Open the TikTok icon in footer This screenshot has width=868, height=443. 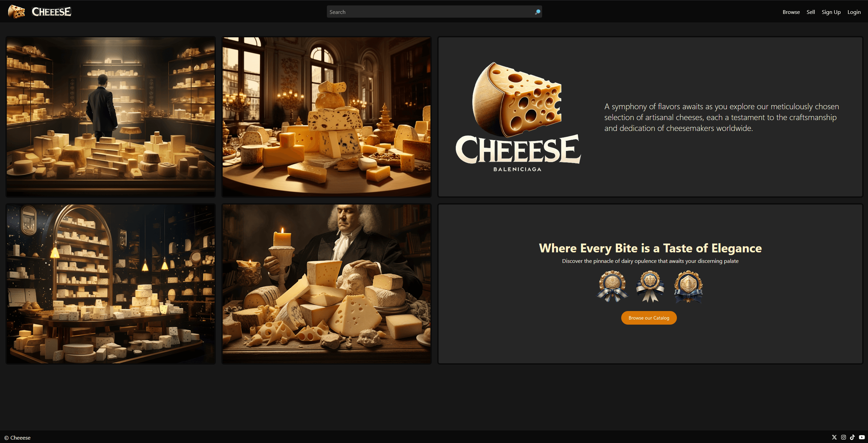coord(852,437)
